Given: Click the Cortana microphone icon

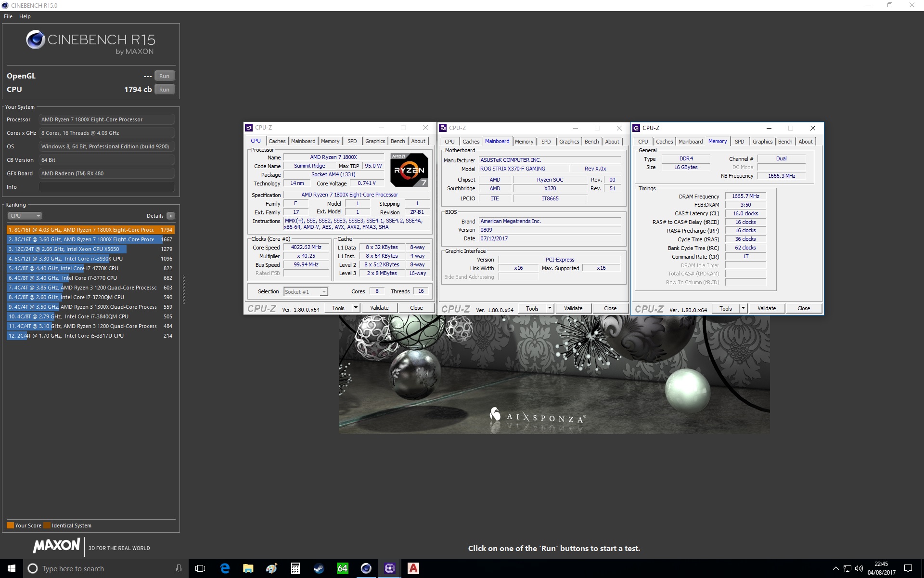Looking at the screenshot, I should [x=179, y=568].
